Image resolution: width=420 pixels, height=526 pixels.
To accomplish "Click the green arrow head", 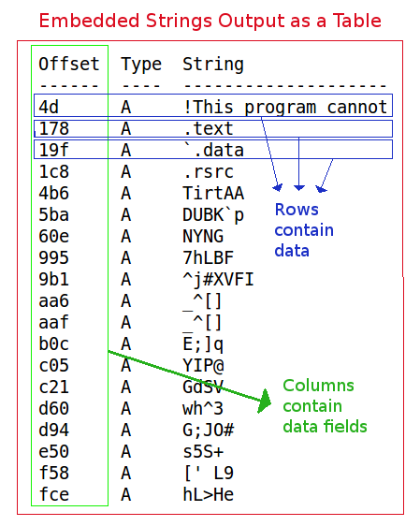I will (265, 401).
